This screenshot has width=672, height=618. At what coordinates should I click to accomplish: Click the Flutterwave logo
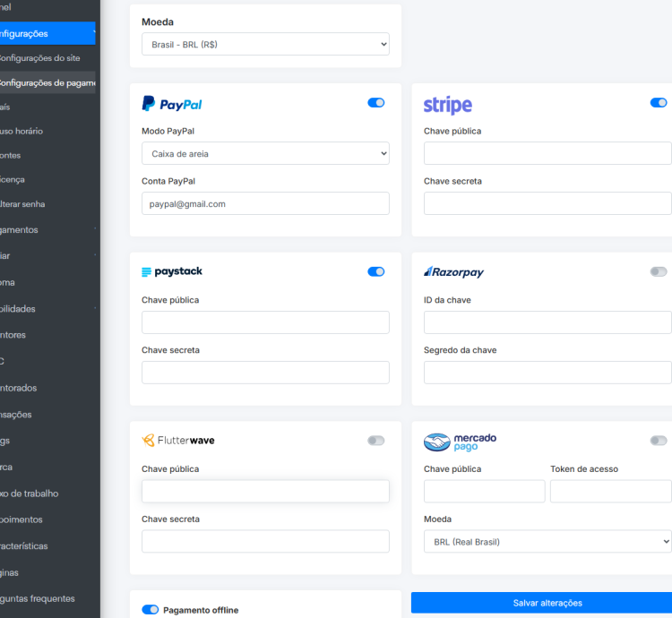[178, 441]
